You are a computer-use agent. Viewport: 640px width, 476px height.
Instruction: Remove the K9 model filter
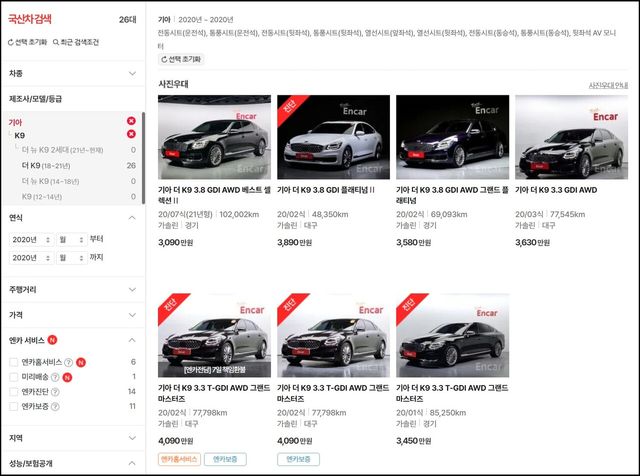131,134
